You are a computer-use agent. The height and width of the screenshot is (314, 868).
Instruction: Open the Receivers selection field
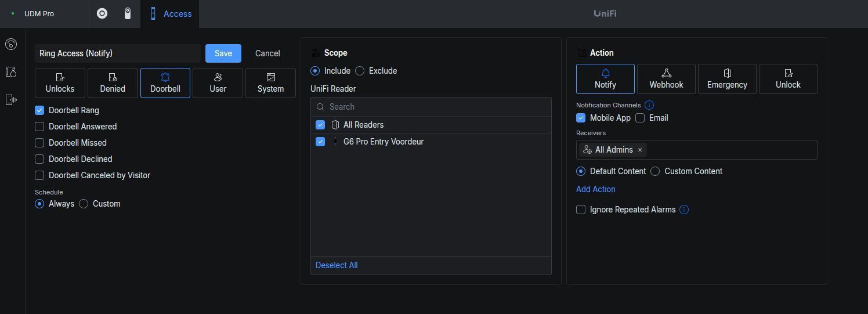click(x=696, y=150)
